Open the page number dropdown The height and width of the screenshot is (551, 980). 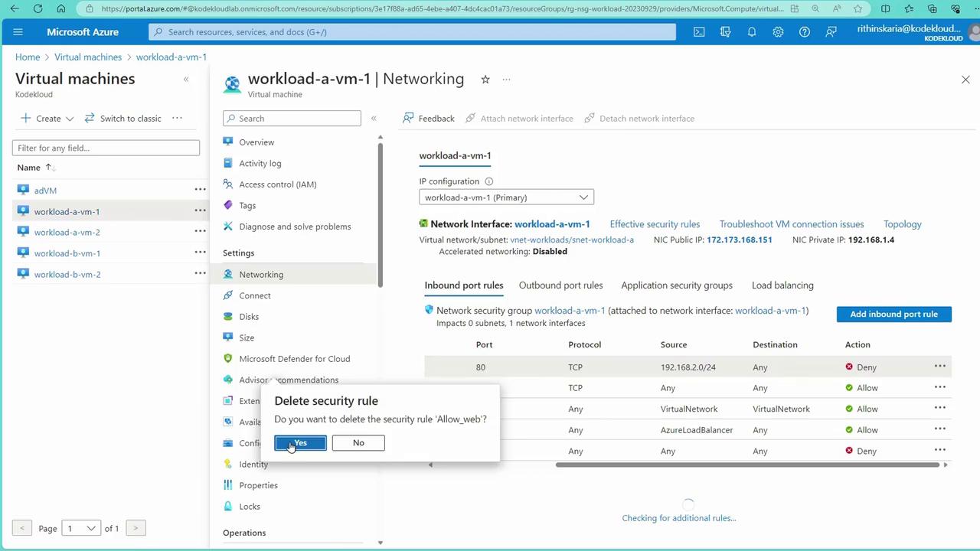point(81,528)
